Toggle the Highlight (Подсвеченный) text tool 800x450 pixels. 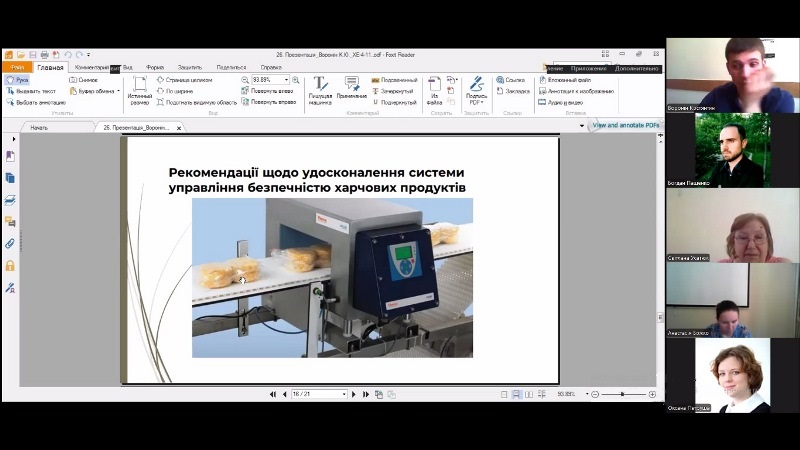(x=395, y=79)
